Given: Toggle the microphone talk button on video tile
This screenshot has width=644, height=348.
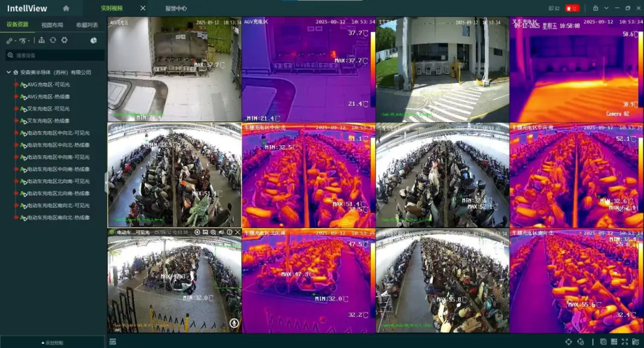Looking at the screenshot, I should 234,324.
